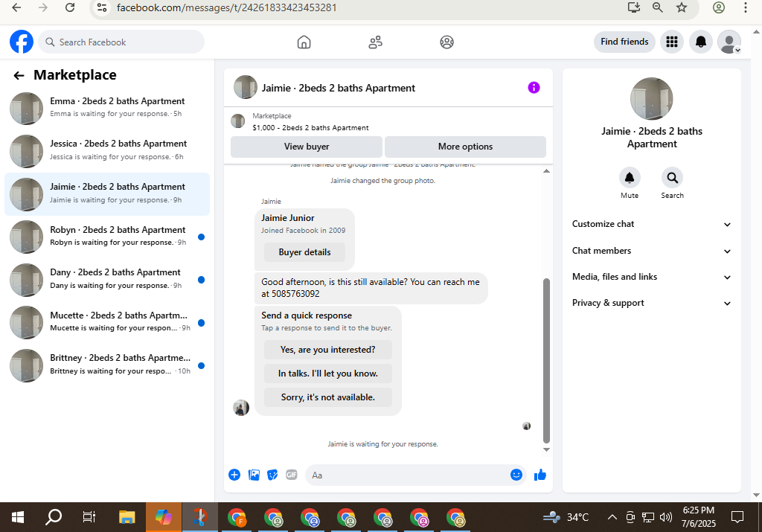Screen dimensions: 762x532
Task: Click the More options button
Action: tap(465, 147)
